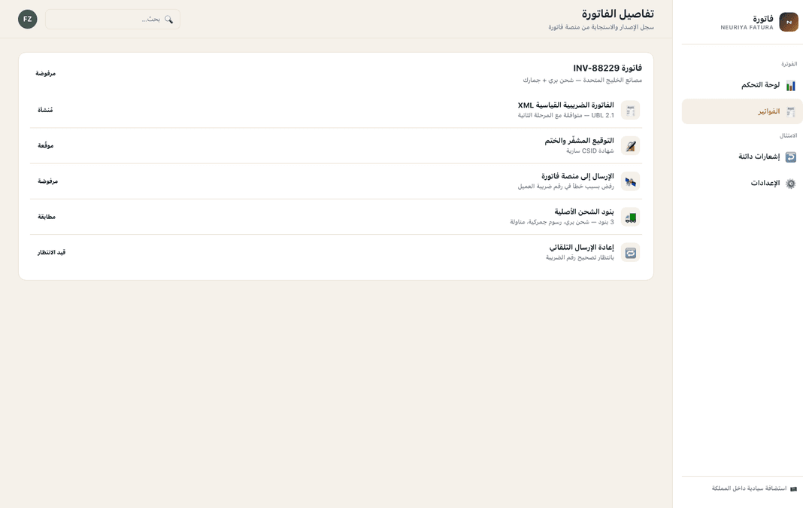Click the مُنشأة status badge
Viewport: 812px width, 508px height.
click(45, 110)
